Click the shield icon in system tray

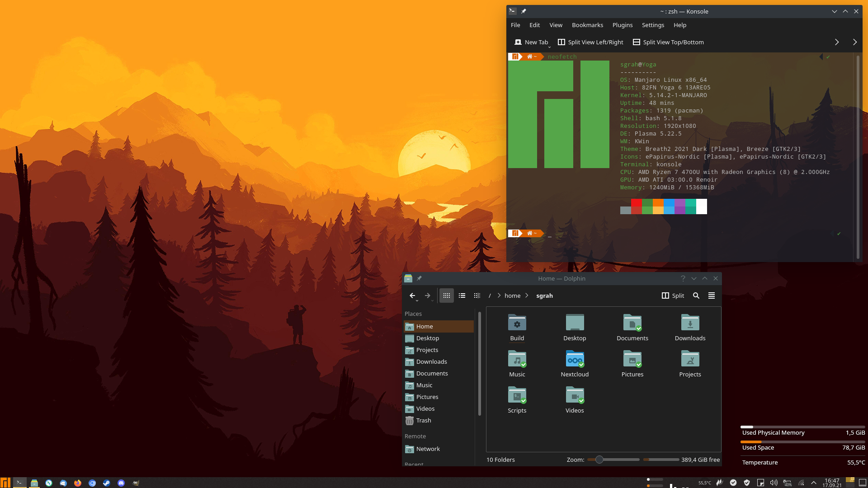(747, 483)
